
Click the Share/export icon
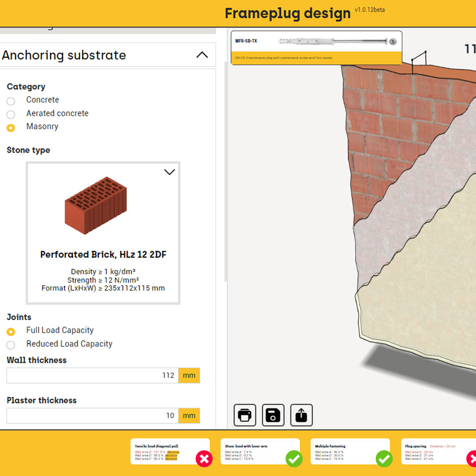[x=301, y=415]
